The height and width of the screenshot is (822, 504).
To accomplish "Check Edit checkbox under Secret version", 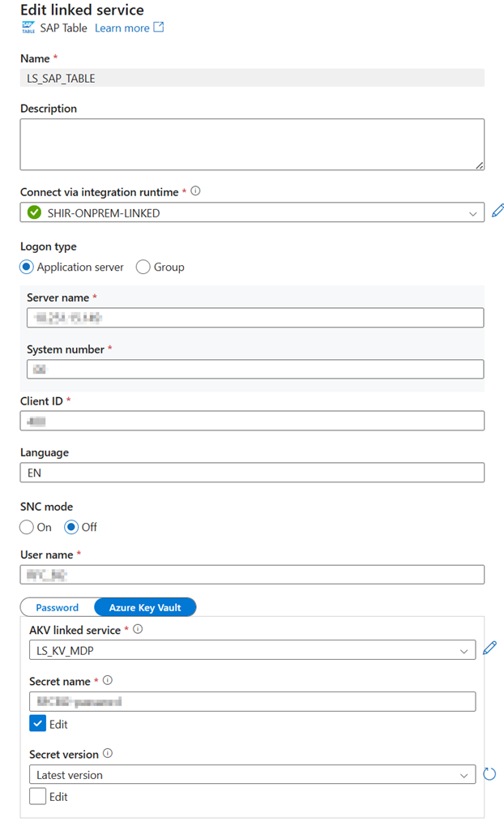I will [x=37, y=797].
